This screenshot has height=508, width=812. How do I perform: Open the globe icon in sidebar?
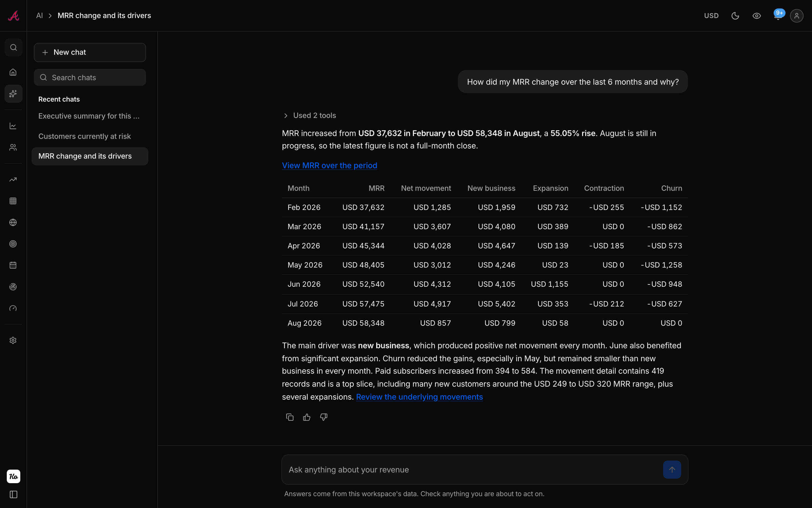pos(13,222)
